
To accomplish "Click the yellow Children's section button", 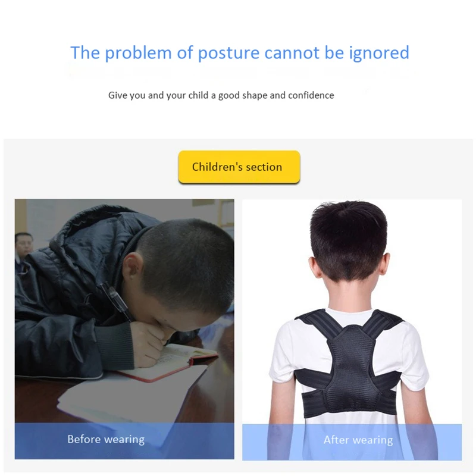I will [x=239, y=167].
